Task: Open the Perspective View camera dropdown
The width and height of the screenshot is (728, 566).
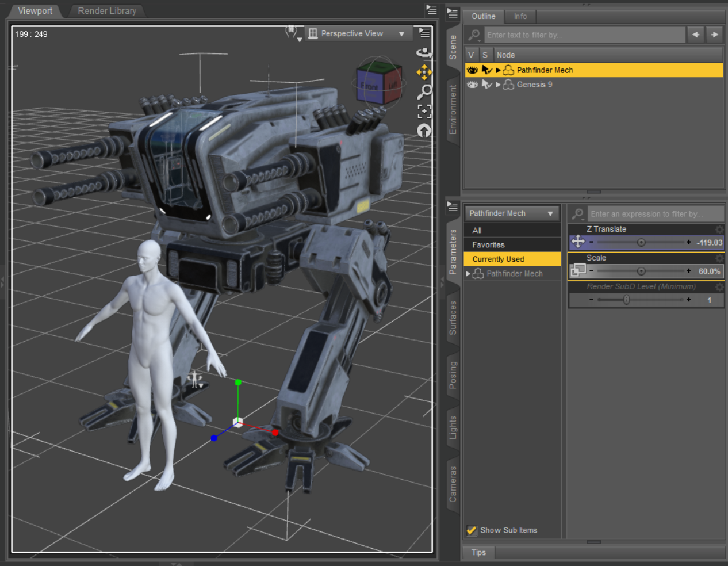Action: [x=358, y=34]
